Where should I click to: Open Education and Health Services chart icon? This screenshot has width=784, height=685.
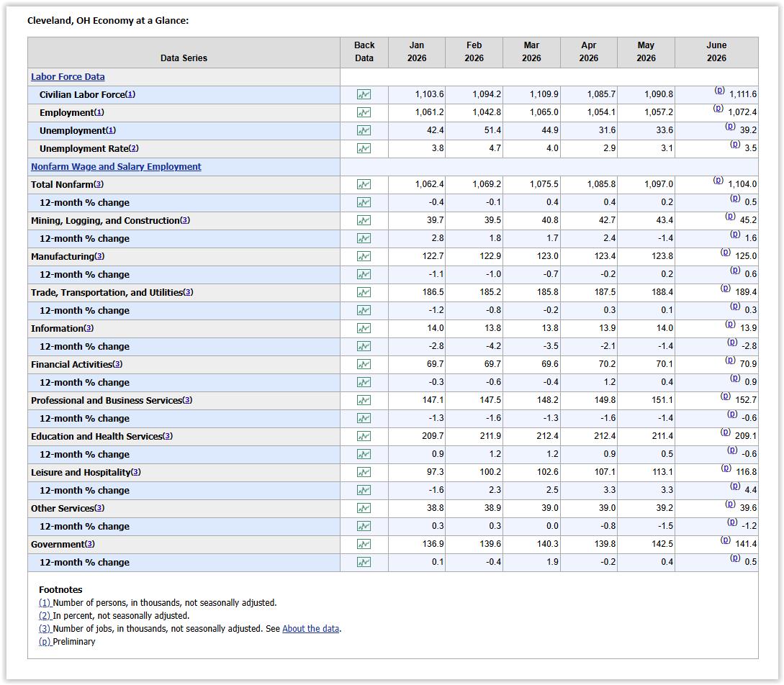[x=364, y=436]
